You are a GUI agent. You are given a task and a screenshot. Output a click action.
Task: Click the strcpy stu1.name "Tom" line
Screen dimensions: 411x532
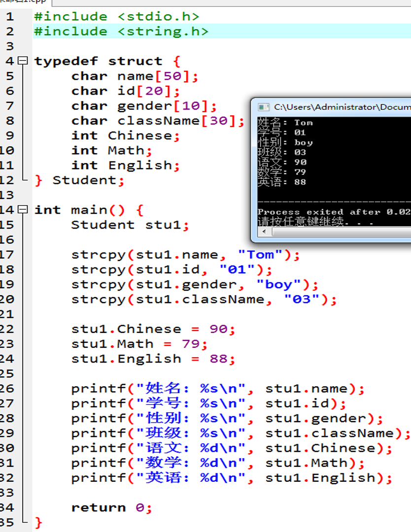186,255
